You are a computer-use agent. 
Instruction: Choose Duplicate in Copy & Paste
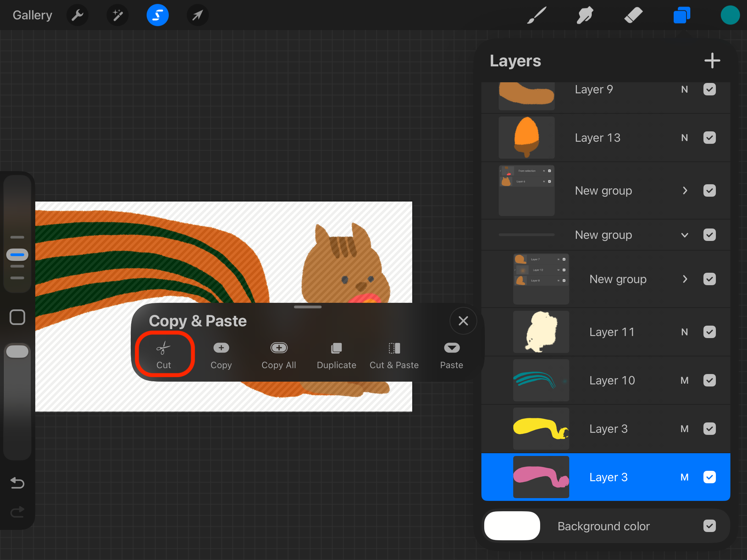336,355
